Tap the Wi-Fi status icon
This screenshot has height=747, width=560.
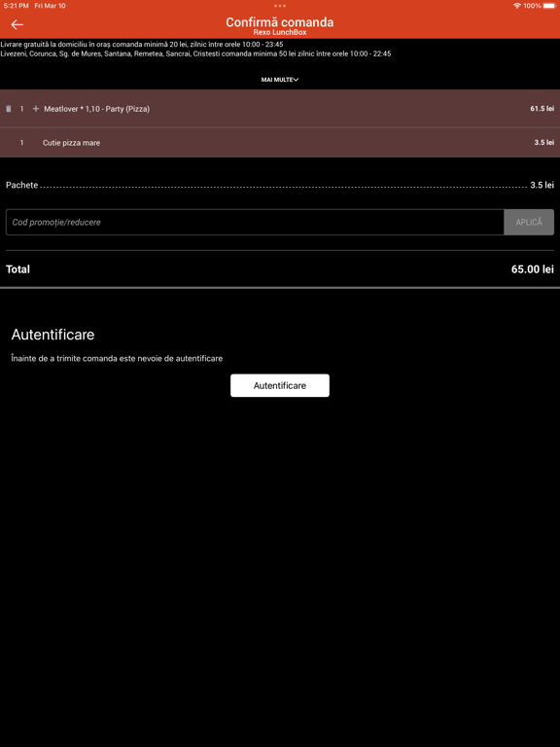point(517,6)
